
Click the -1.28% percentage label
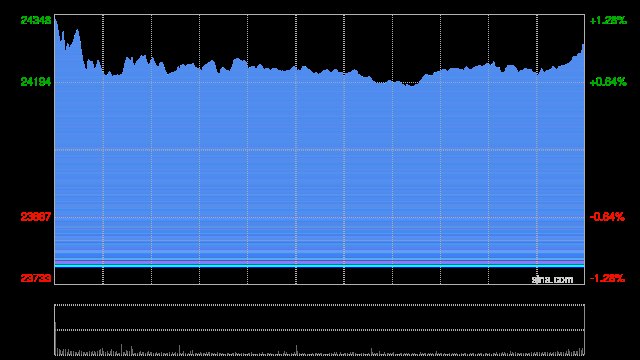pyautogui.click(x=607, y=278)
